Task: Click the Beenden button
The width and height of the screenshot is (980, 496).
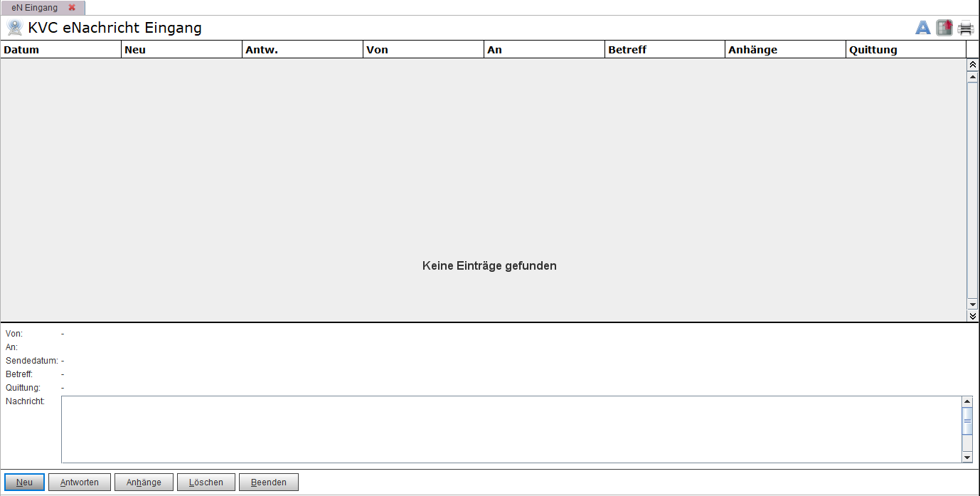Action: point(269,482)
